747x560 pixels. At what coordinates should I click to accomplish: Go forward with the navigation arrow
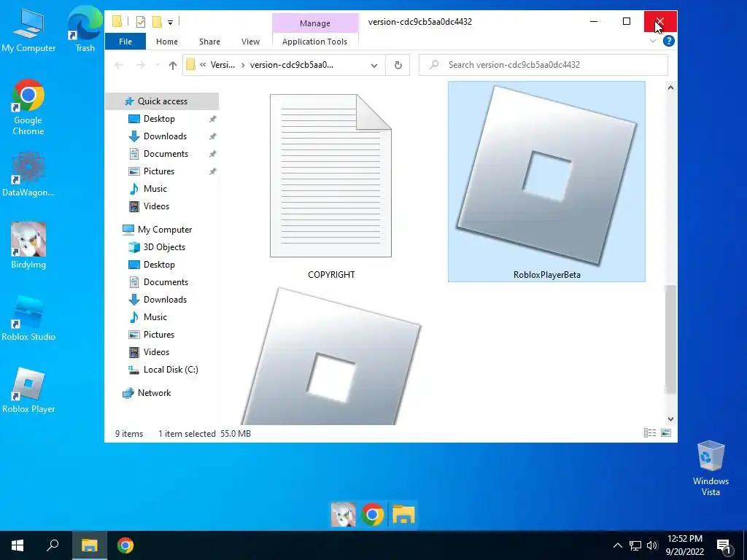[x=141, y=65]
